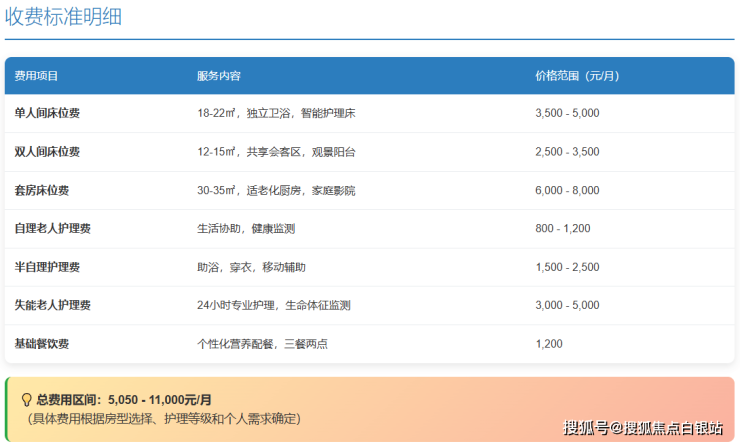
Task: Click the 双人间床位费 row label
Action: pyautogui.click(x=47, y=152)
